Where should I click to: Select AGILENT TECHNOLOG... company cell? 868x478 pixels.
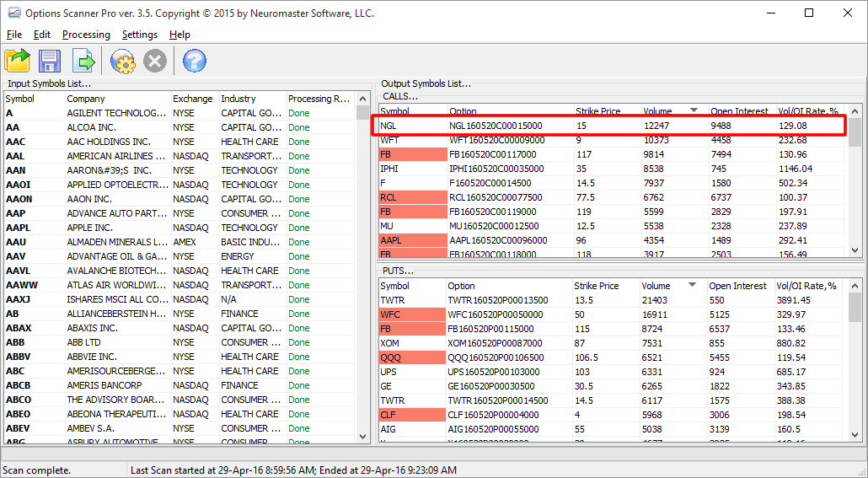pyautogui.click(x=117, y=113)
